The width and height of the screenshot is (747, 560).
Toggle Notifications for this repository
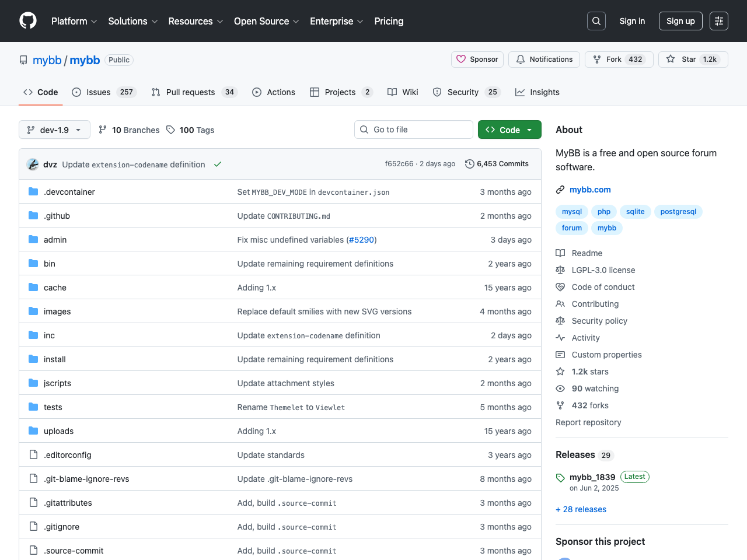pyautogui.click(x=544, y=60)
